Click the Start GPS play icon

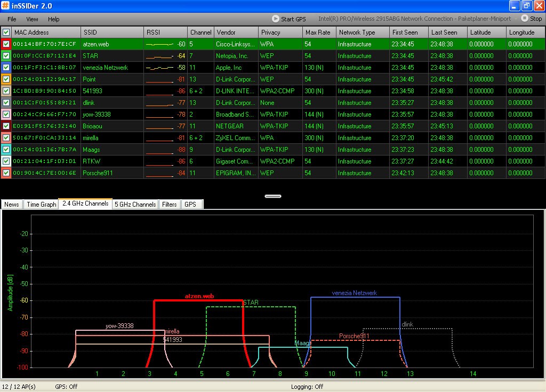point(276,19)
